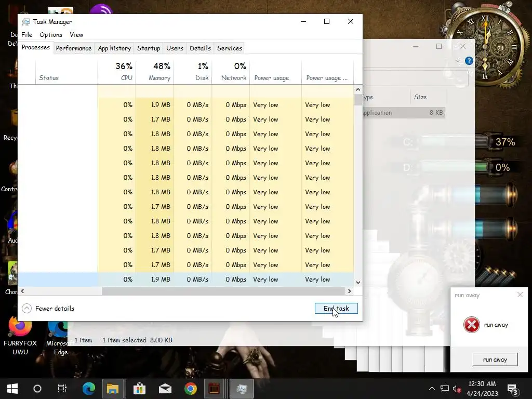The width and height of the screenshot is (532, 399).
Task: Open the Microsoft Edge desktop shortcut
Action: [x=60, y=338]
